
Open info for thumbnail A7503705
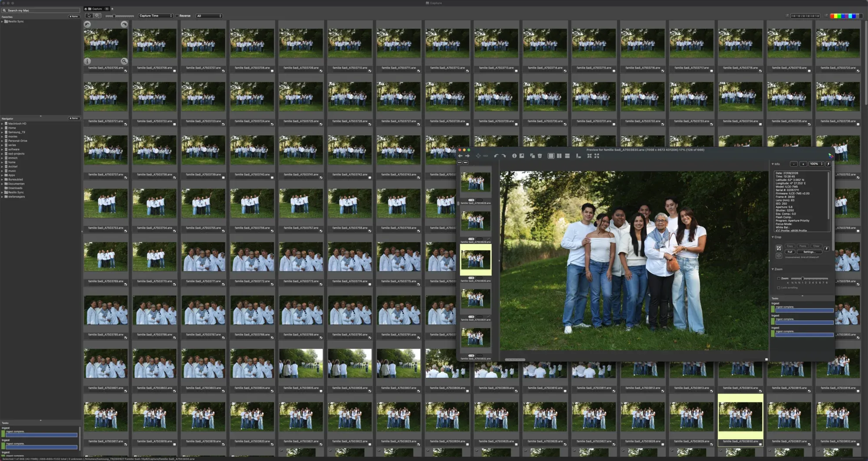point(87,61)
